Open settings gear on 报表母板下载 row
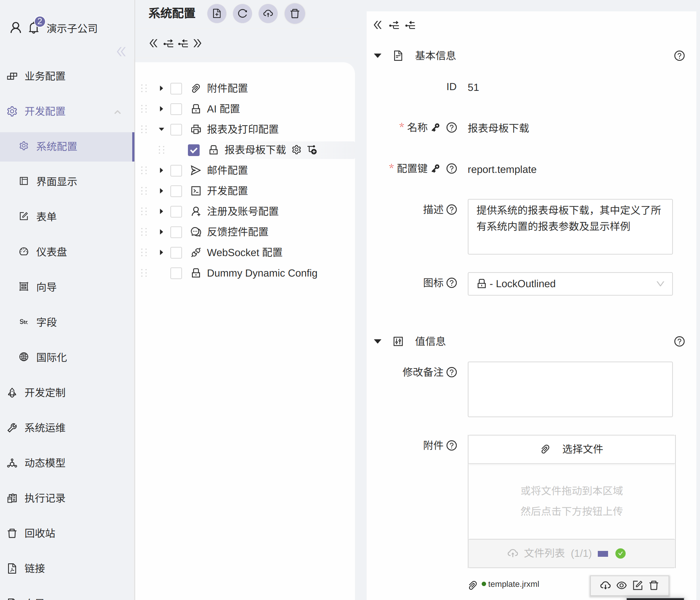 tap(297, 150)
